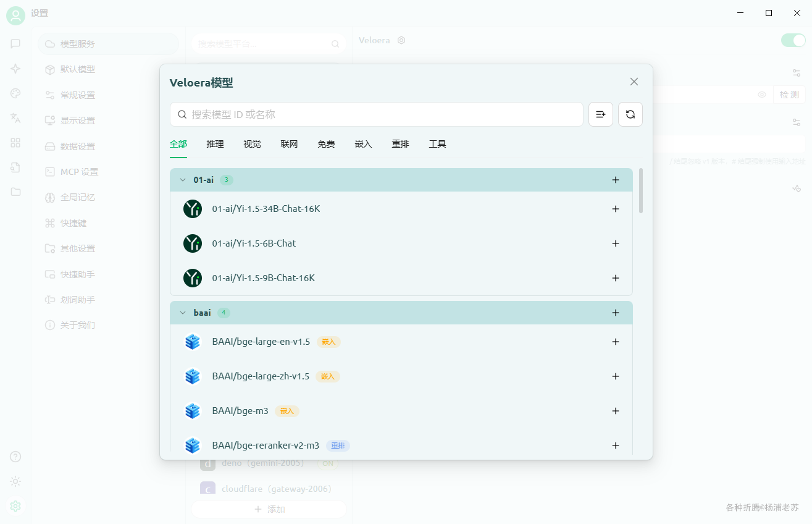
Task: Add the BAAI/bge-m3 model
Action: tap(615, 411)
